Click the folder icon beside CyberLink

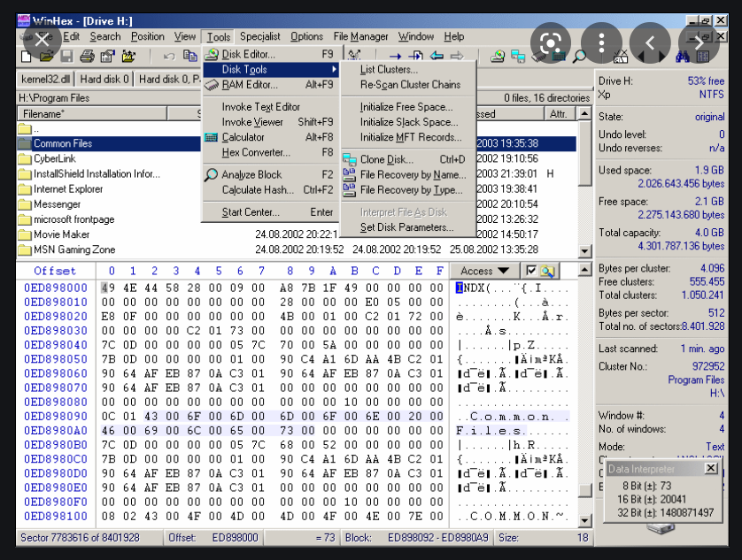click(x=25, y=159)
